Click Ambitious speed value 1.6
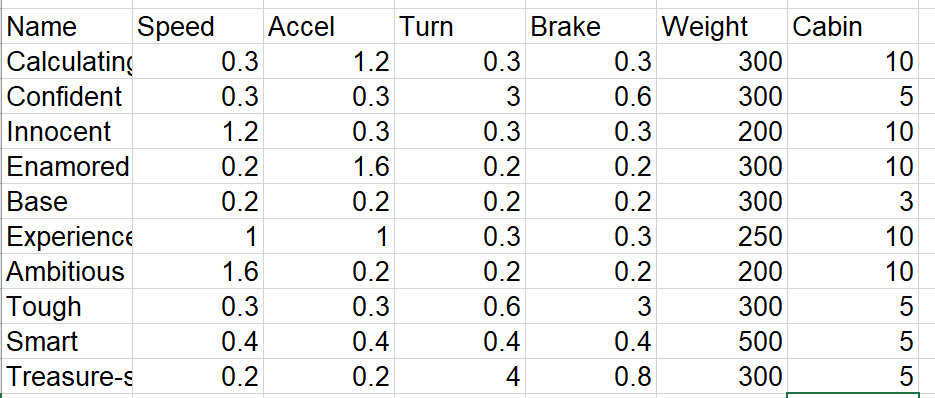The height and width of the screenshot is (398, 935). pyautogui.click(x=197, y=271)
